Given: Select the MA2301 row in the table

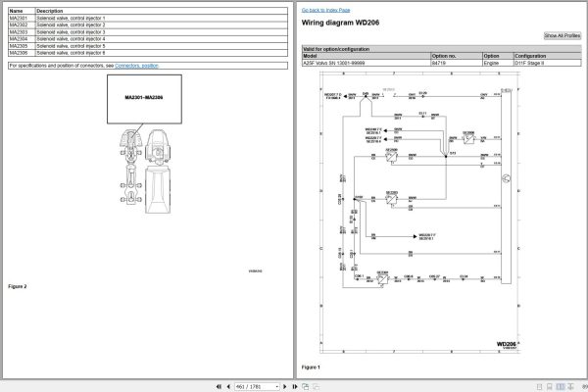Looking at the screenshot, I should (x=148, y=18).
